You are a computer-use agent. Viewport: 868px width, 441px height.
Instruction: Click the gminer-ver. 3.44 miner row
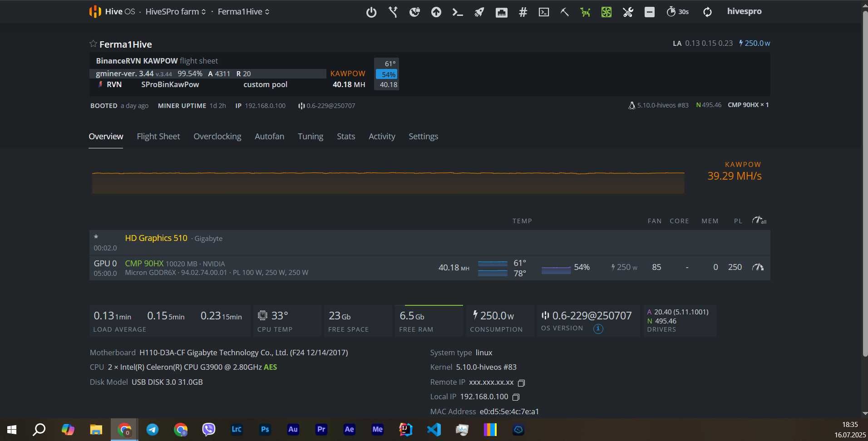click(x=208, y=73)
